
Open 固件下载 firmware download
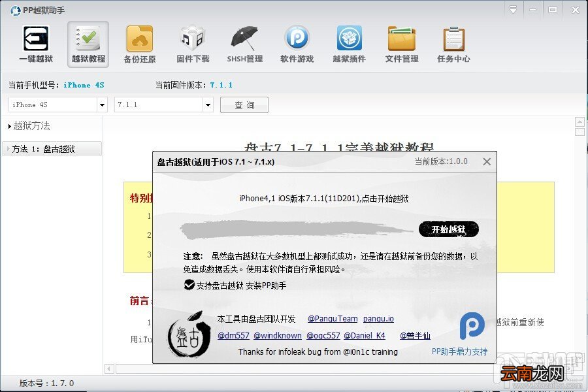point(193,44)
